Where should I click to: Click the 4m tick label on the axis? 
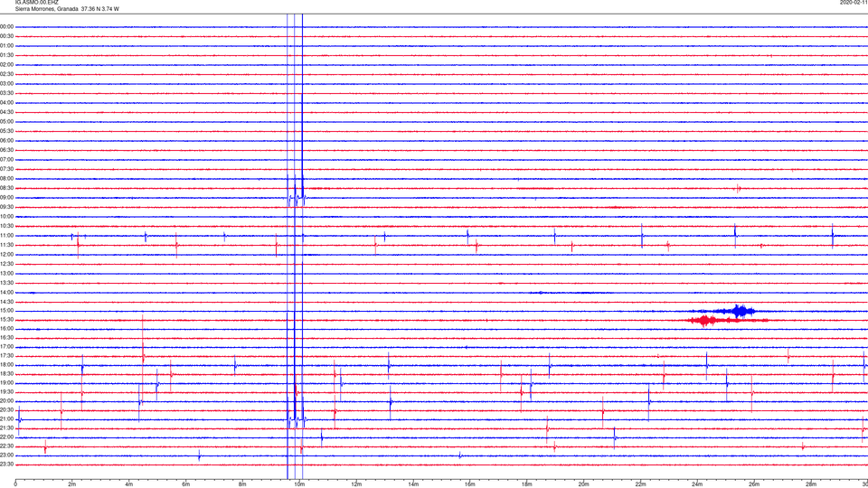coord(129,484)
